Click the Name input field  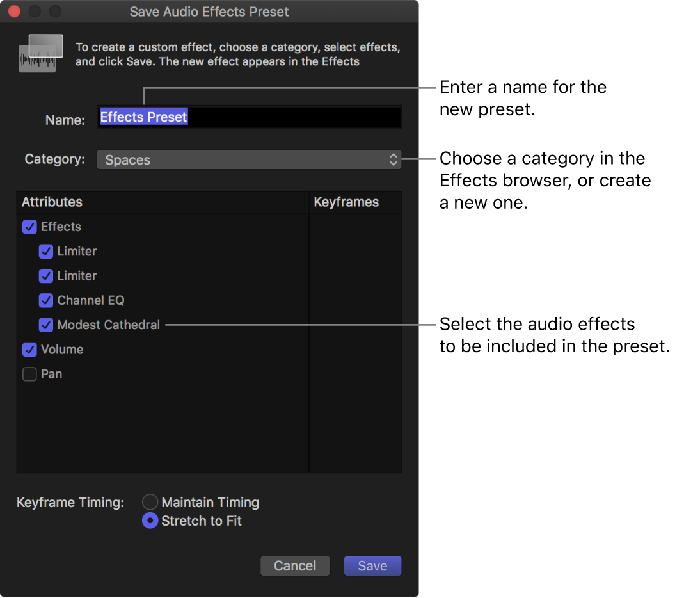coord(249,117)
